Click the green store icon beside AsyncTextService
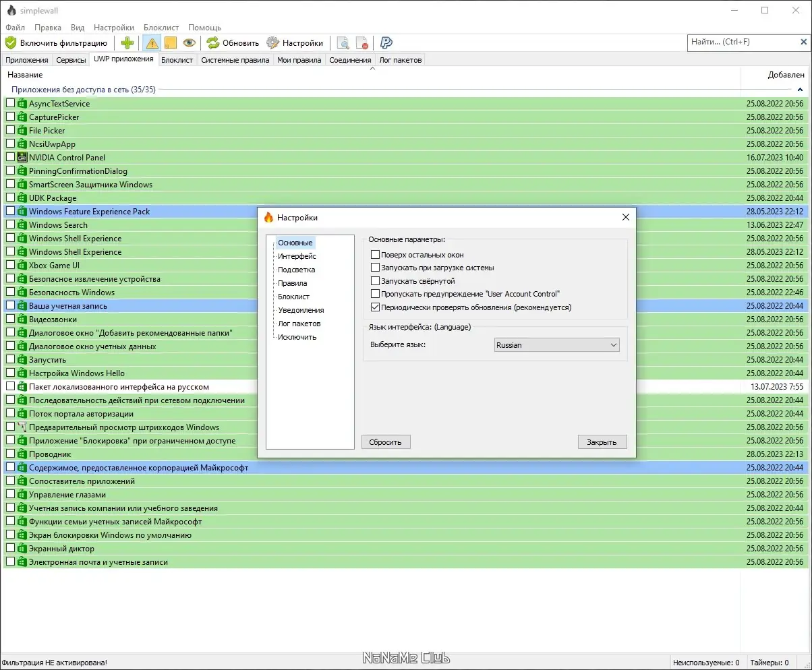Image resolution: width=812 pixels, height=670 pixels. [22, 103]
